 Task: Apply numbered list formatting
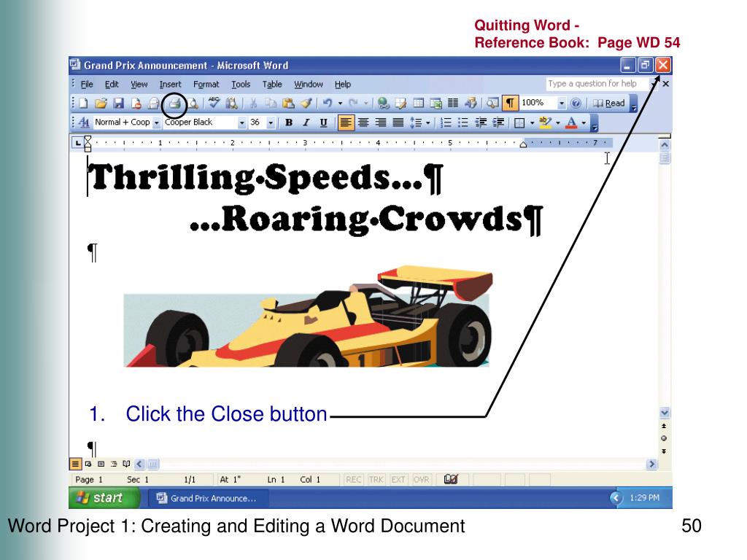[x=446, y=122]
